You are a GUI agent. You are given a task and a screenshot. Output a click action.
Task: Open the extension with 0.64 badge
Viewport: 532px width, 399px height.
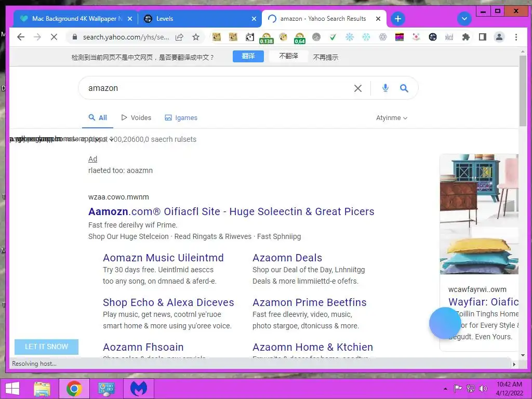tap(300, 38)
